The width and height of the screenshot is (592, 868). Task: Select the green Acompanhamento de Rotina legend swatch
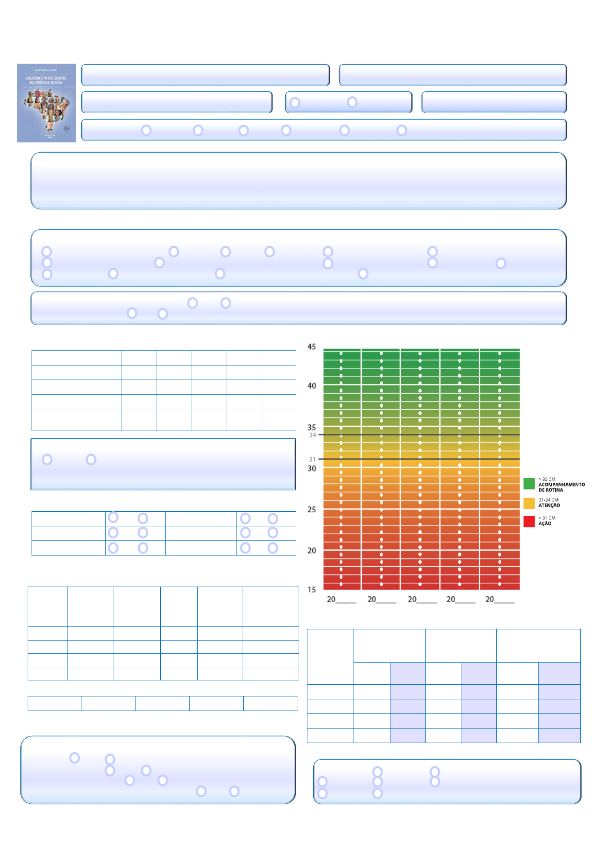click(x=529, y=484)
